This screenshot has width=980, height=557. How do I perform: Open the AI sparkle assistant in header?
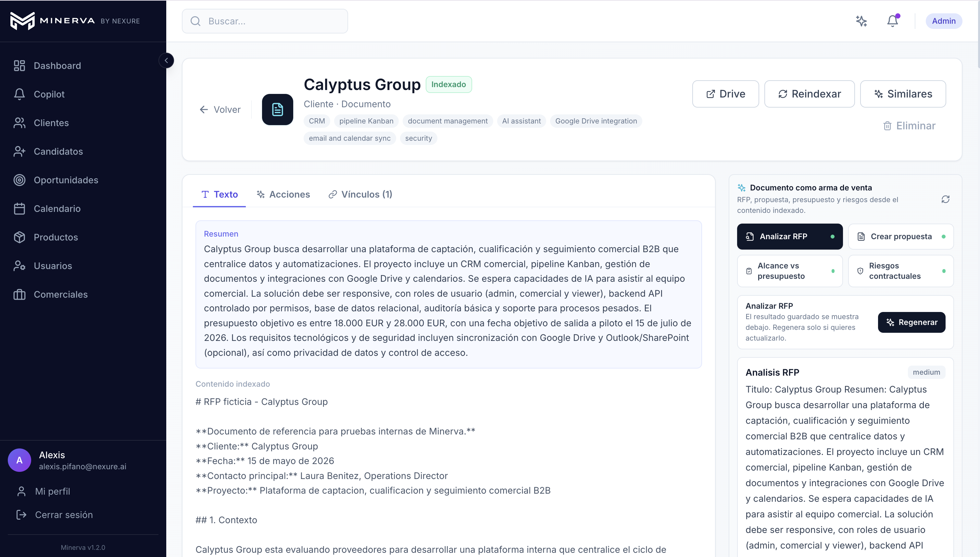(861, 21)
